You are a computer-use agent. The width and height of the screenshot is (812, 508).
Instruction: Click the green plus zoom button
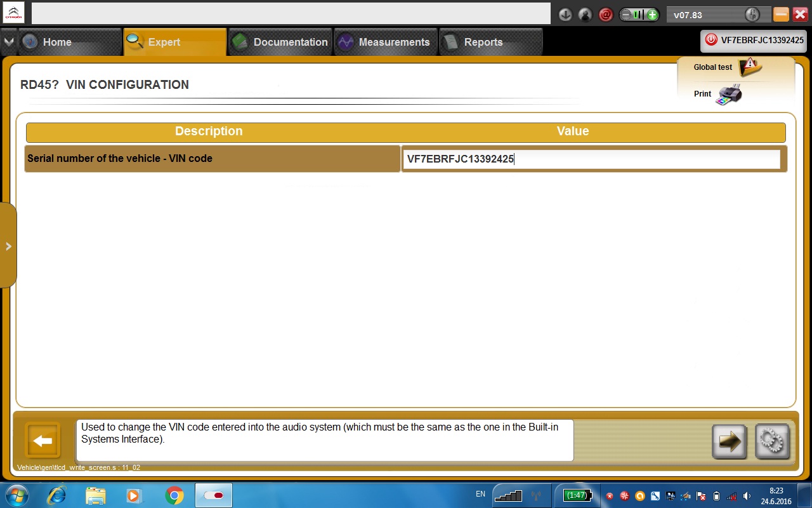coord(652,15)
